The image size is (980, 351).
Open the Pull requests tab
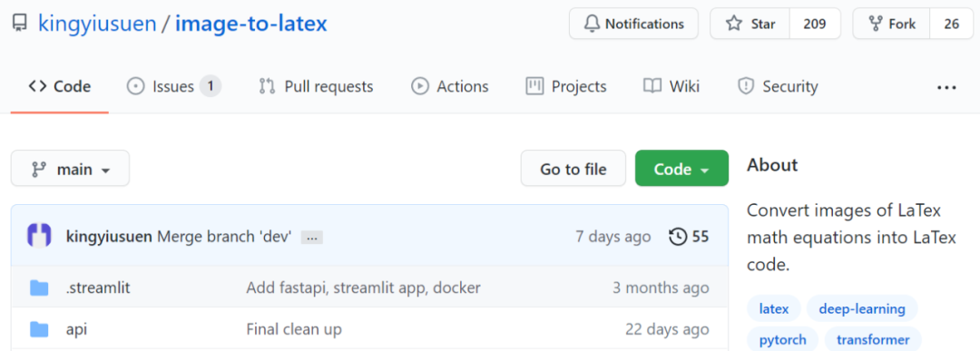click(317, 86)
